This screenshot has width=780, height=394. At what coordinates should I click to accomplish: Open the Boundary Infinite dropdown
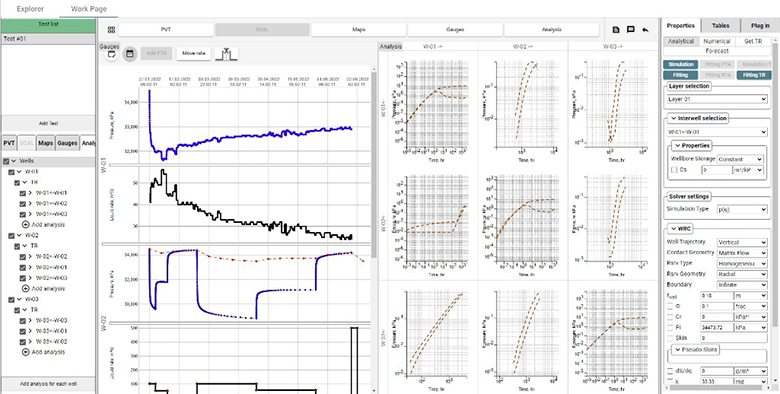pyautogui.click(x=742, y=285)
